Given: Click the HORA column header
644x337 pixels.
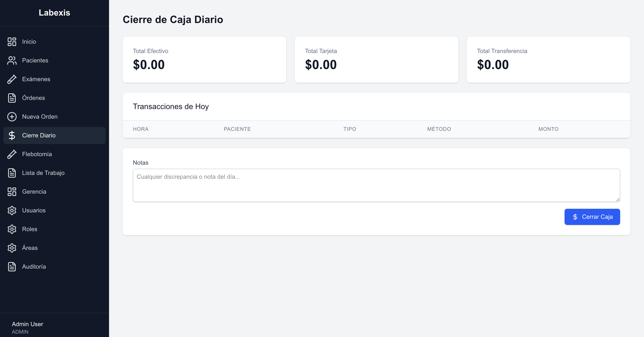Looking at the screenshot, I should (141, 129).
